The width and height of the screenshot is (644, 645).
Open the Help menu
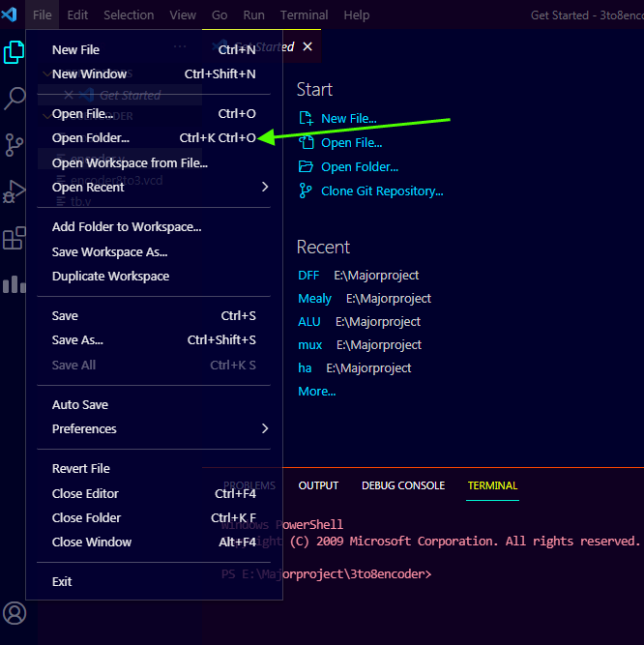click(357, 15)
